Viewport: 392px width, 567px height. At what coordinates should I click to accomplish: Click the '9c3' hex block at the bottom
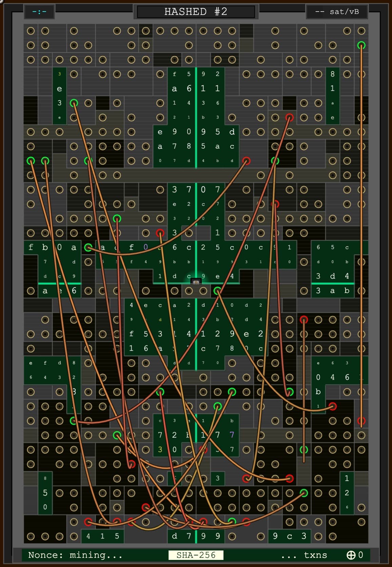pos(289,536)
